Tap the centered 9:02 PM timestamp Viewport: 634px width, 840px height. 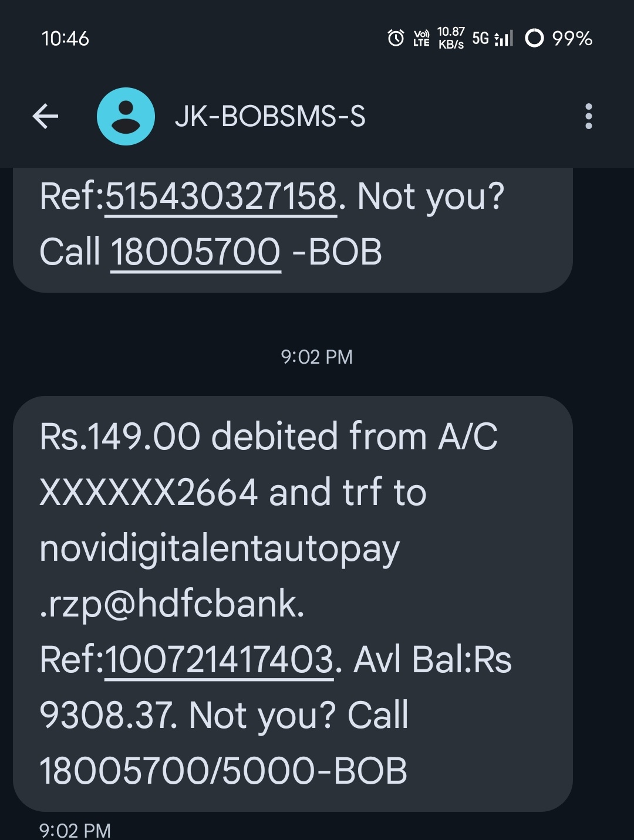pyautogui.click(x=317, y=357)
